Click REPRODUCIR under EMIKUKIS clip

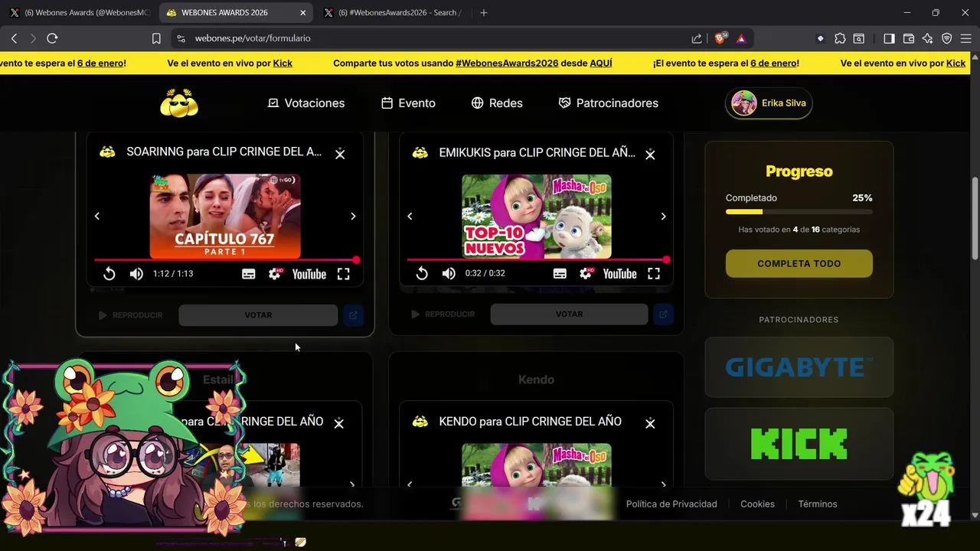[443, 314]
